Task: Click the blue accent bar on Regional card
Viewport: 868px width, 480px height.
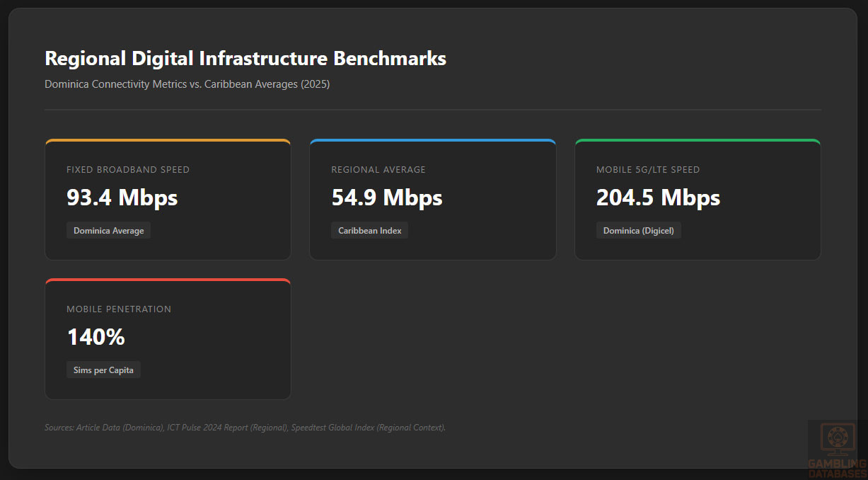Action: tap(432, 141)
